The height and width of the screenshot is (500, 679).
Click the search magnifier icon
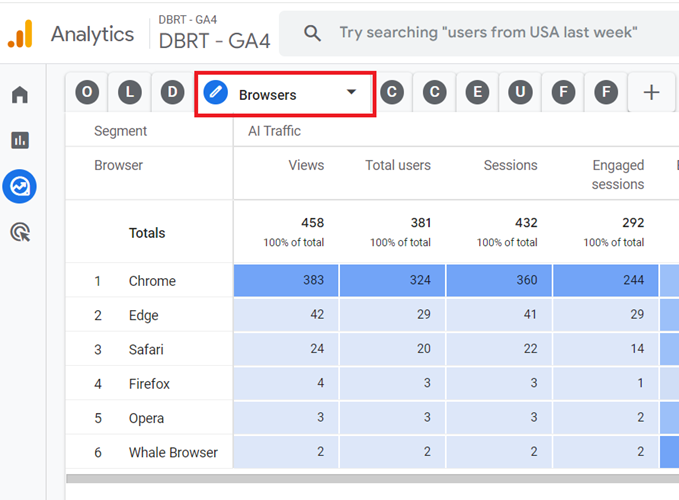(x=312, y=33)
